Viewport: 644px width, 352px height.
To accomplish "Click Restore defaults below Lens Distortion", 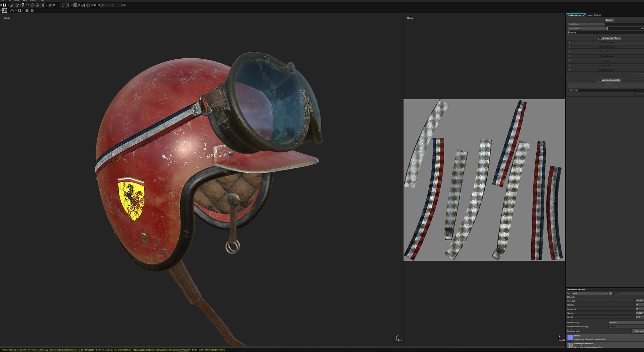I will point(638,74).
